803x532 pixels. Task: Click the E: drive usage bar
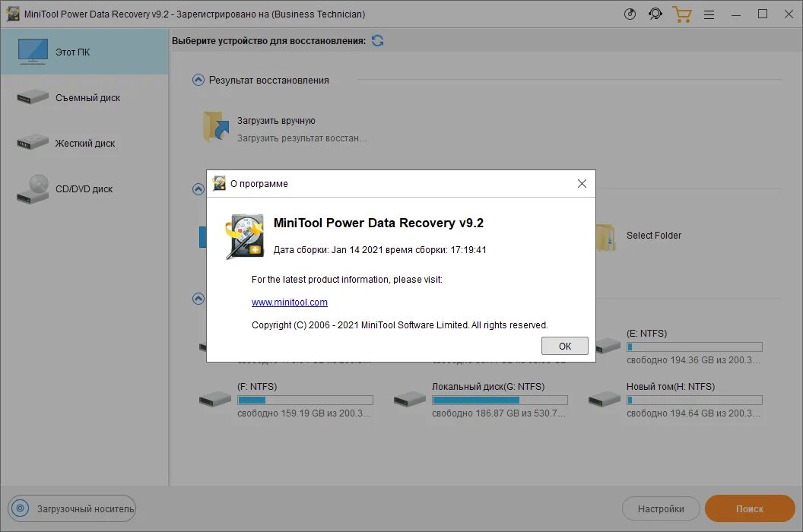(694, 347)
